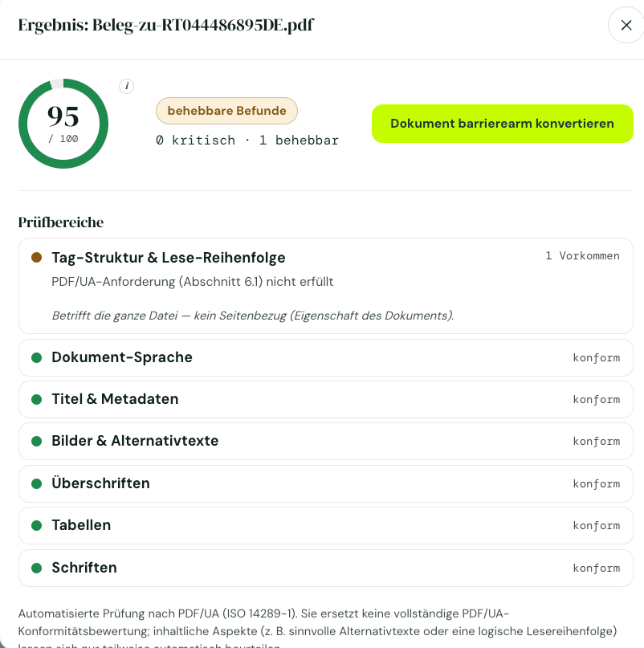Click the 95 of 100 score ring
The image size is (644, 648).
(x=63, y=124)
